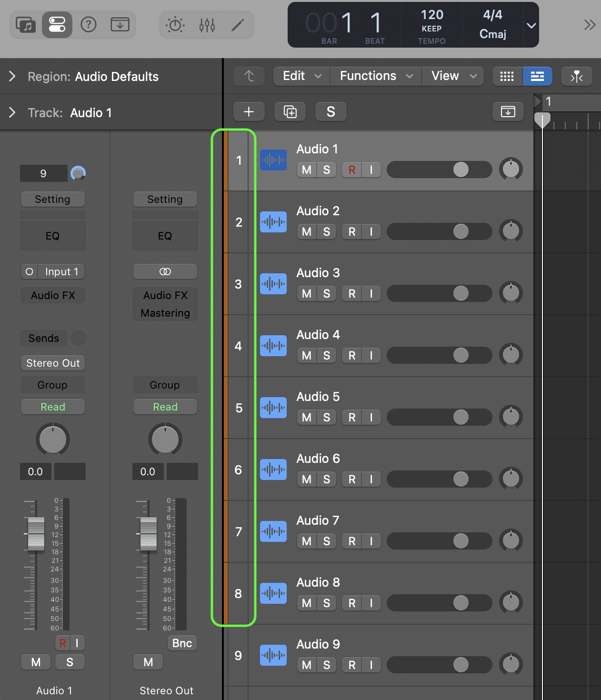Click the Audio 3 waveform track icon
Screen dimensions: 601x700
[x=273, y=284]
